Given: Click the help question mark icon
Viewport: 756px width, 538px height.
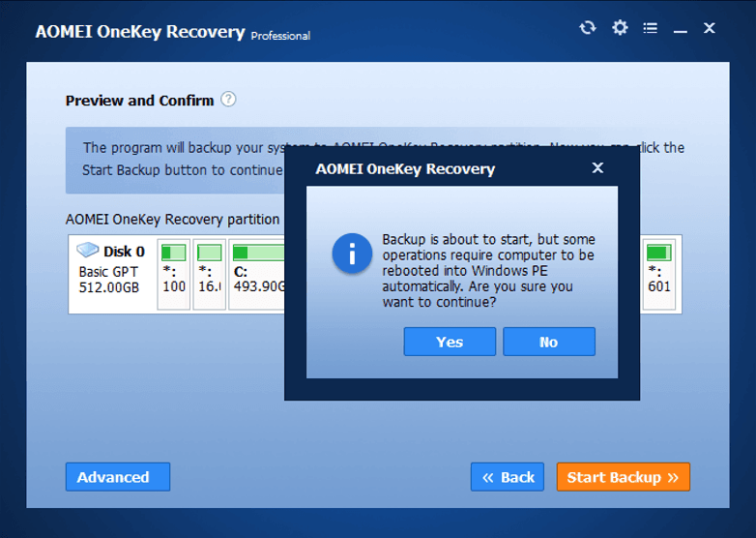Looking at the screenshot, I should [x=228, y=100].
